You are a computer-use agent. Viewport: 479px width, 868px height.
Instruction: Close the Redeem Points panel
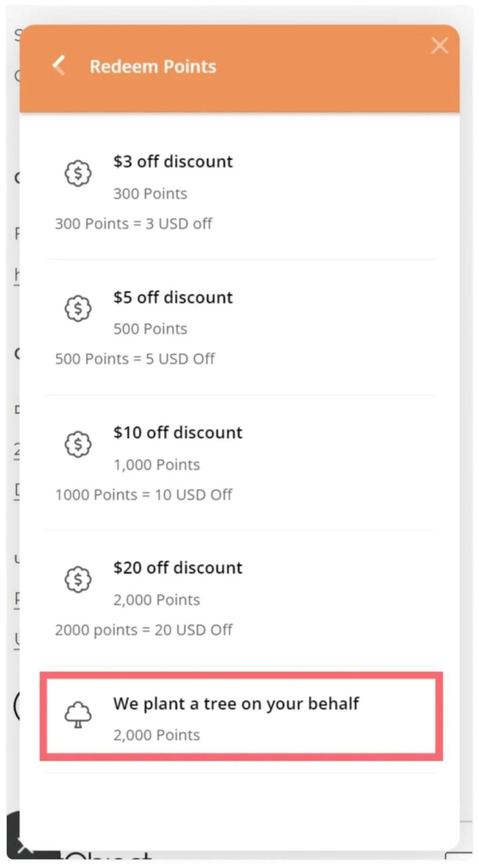coord(439,45)
